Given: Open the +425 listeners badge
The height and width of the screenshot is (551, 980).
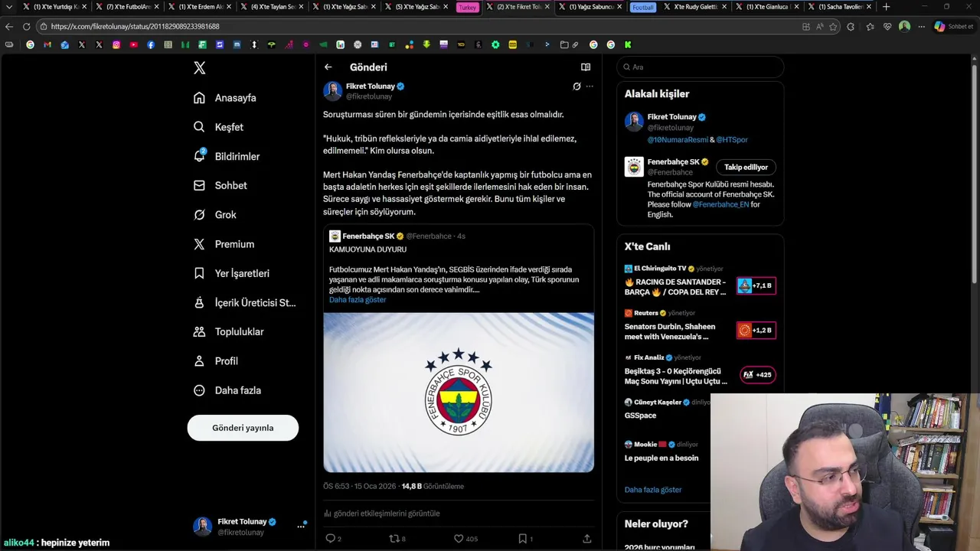Looking at the screenshot, I should (756, 375).
